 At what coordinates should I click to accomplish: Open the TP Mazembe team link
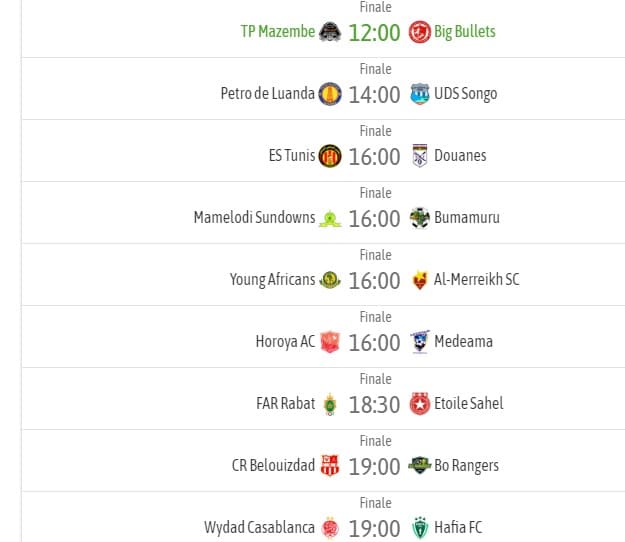[278, 31]
